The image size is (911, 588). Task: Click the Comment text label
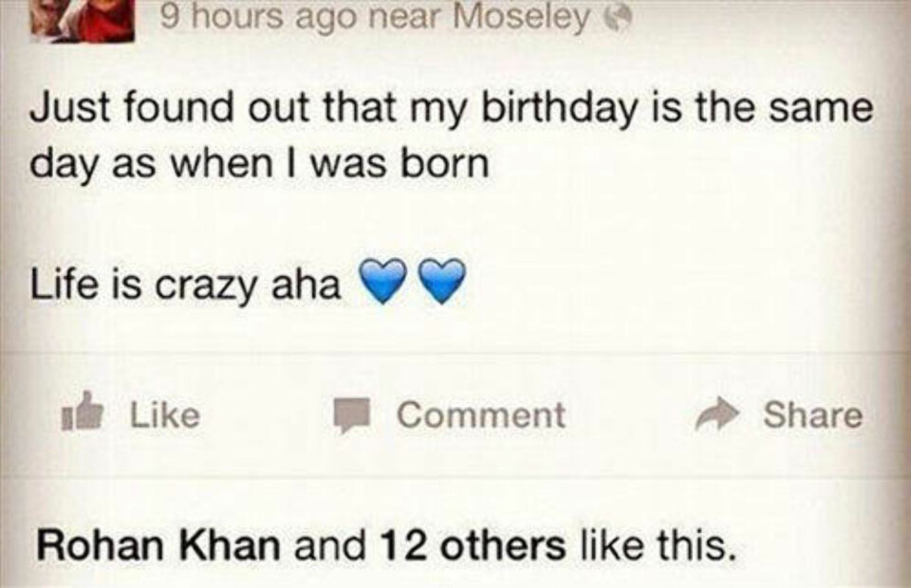pyautogui.click(x=481, y=414)
